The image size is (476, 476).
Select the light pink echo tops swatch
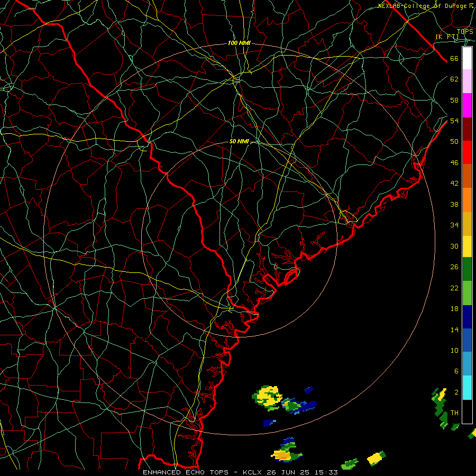[467, 81]
